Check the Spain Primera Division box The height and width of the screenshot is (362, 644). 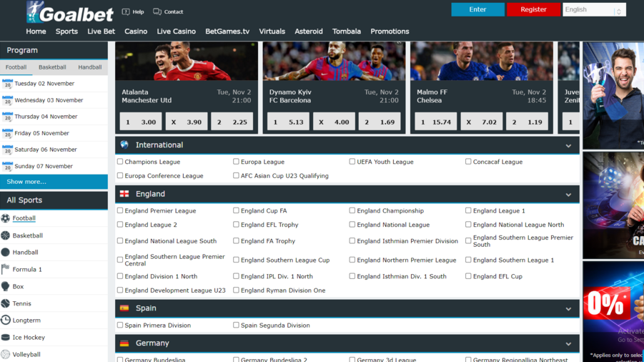pyautogui.click(x=120, y=325)
